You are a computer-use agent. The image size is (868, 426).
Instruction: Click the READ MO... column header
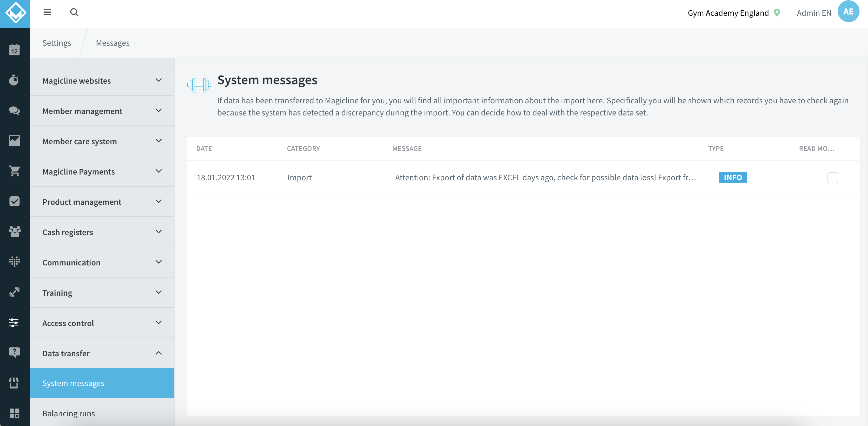coord(817,148)
